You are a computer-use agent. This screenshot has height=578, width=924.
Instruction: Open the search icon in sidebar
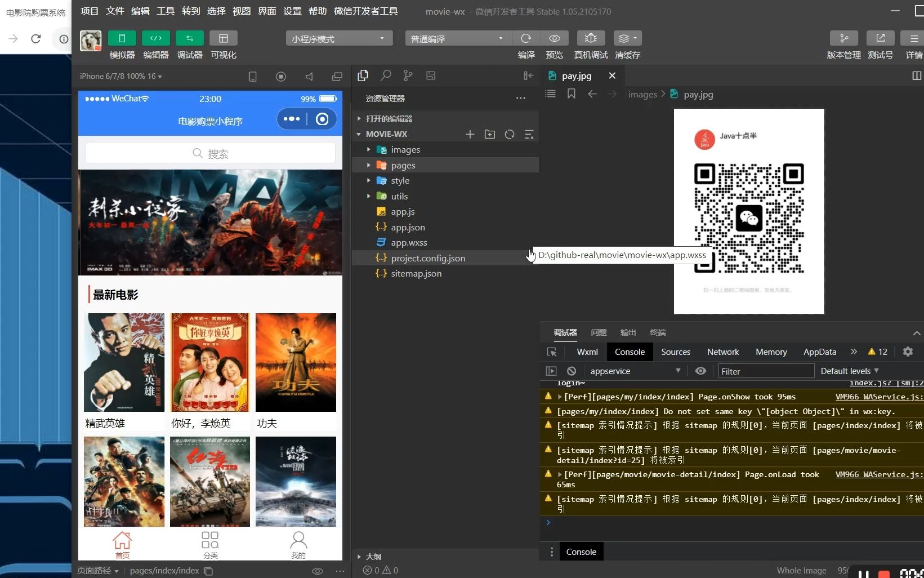[386, 75]
